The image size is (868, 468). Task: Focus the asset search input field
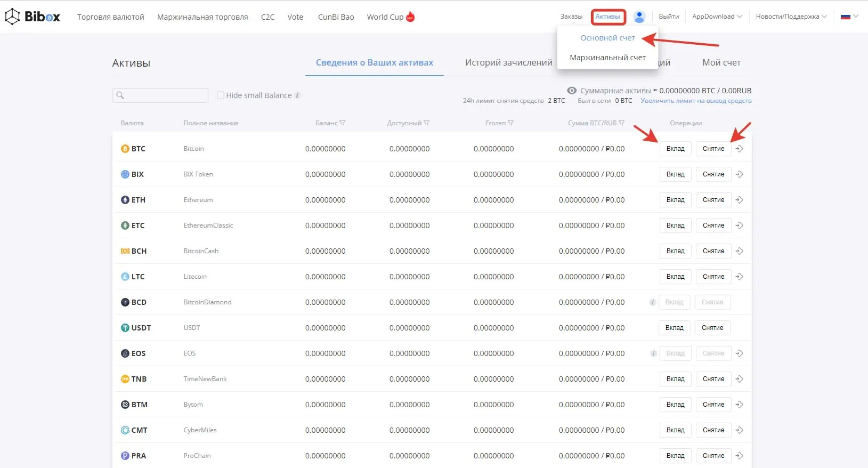(x=160, y=95)
